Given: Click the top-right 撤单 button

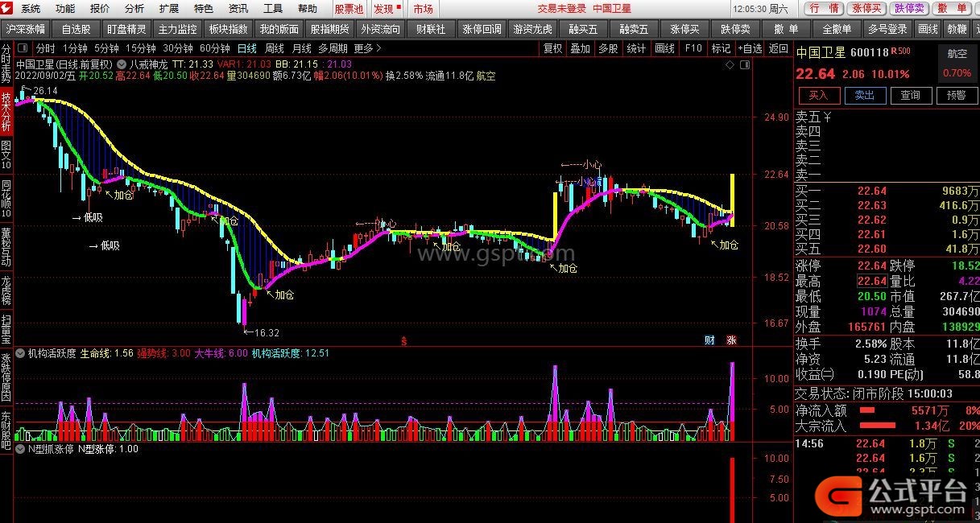Looking at the screenshot, I should tap(952, 8).
